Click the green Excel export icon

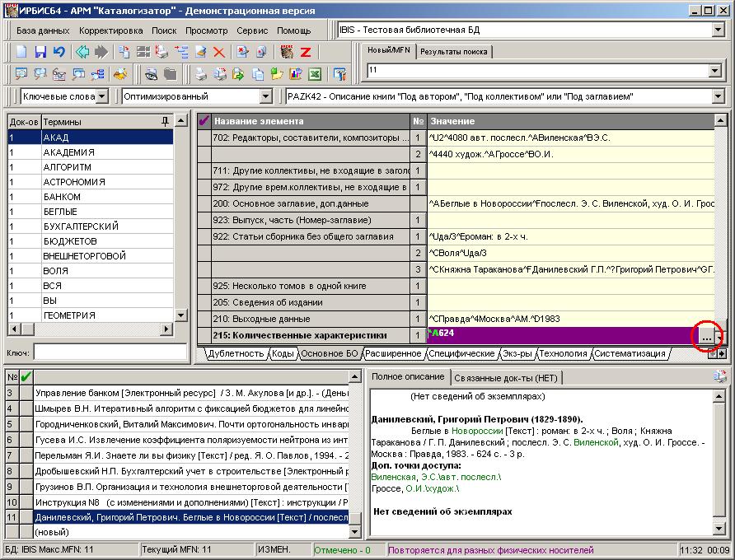314,74
